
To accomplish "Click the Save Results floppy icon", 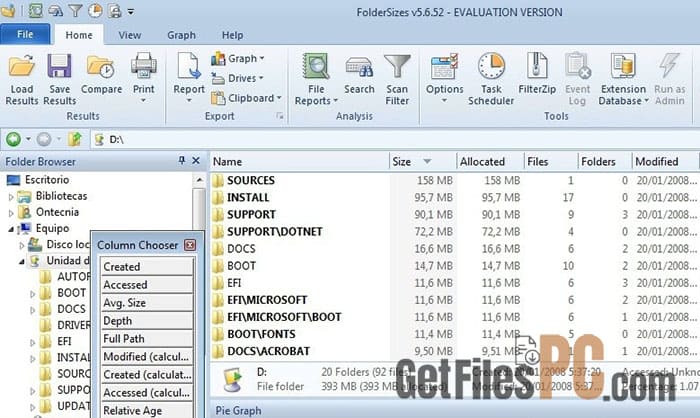I will click(59, 66).
